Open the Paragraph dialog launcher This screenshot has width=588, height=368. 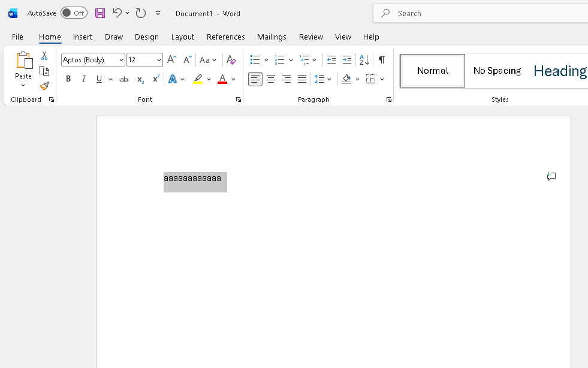click(x=389, y=99)
